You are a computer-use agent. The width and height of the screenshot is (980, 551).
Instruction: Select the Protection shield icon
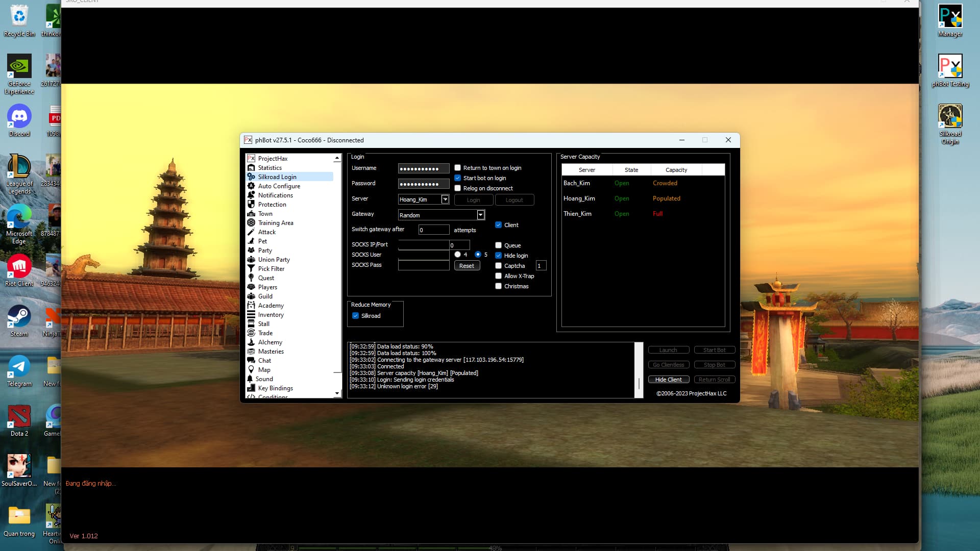(x=251, y=205)
